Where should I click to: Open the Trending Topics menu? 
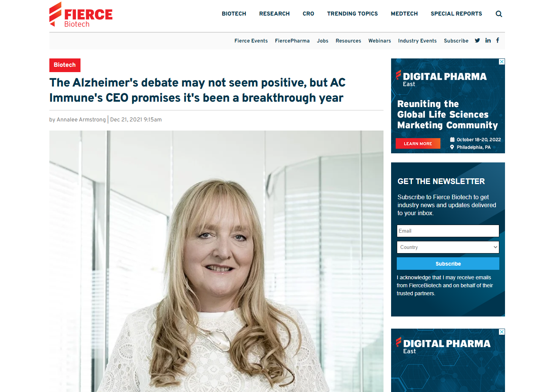(352, 14)
